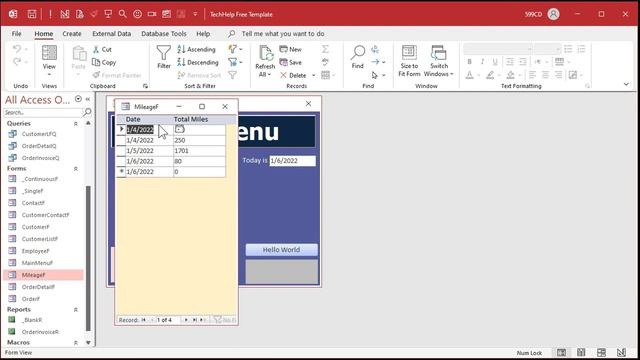Click the Cut command
The height and width of the screenshot is (360, 640).
click(x=102, y=49)
